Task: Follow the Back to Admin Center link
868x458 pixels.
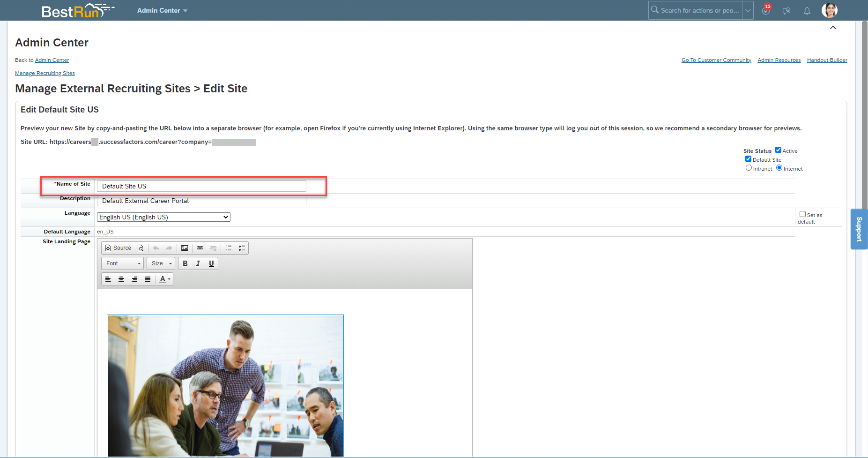Action: click(x=52, y=60)
